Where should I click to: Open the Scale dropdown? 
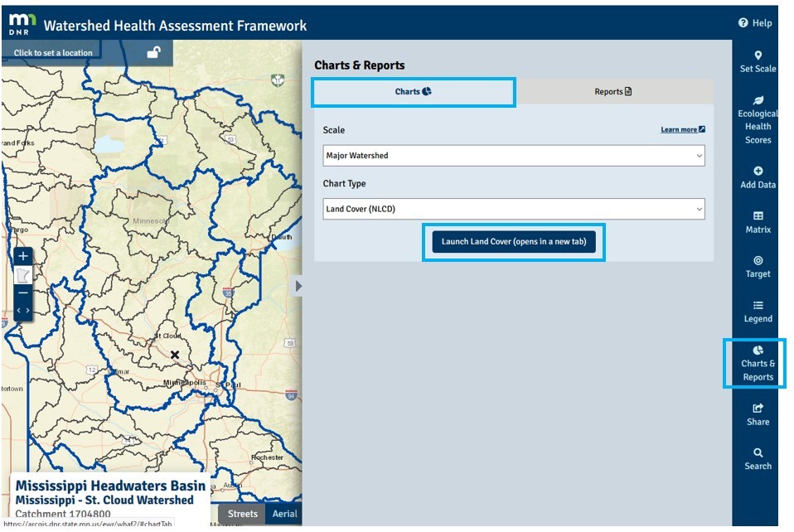coord(514,155)
